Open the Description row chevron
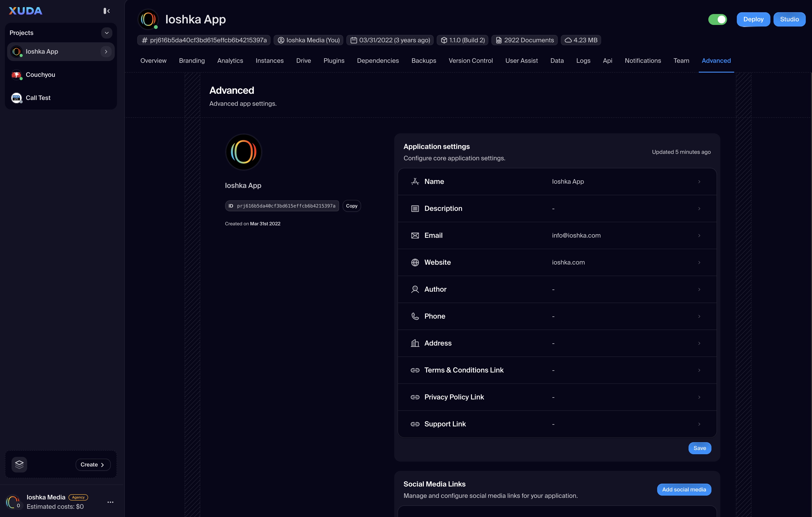This screenshot has width=812, height=517. tap(699, 209)
